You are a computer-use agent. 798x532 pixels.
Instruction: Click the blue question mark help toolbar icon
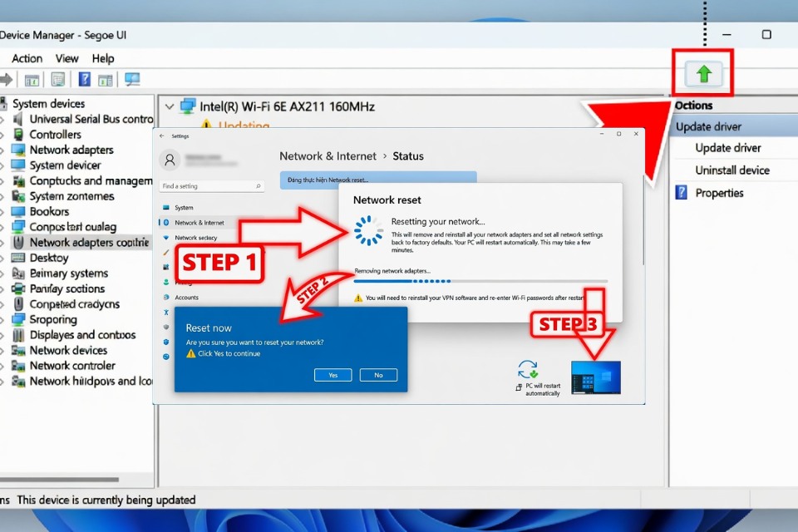(x=85, y=80)
